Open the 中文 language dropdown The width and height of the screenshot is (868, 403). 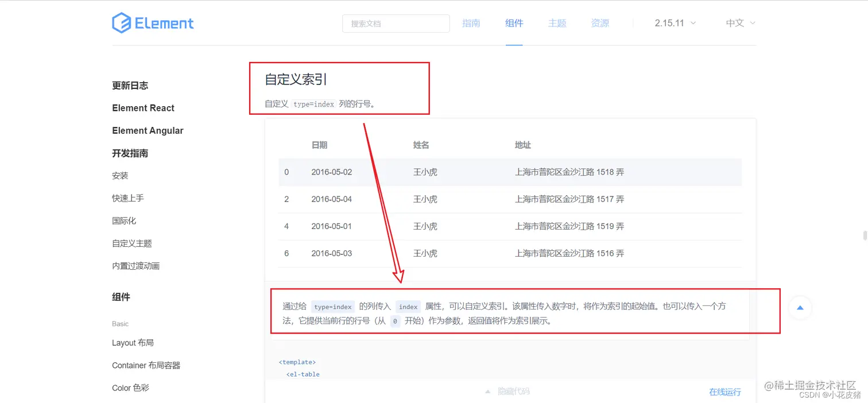click(741, 23)
